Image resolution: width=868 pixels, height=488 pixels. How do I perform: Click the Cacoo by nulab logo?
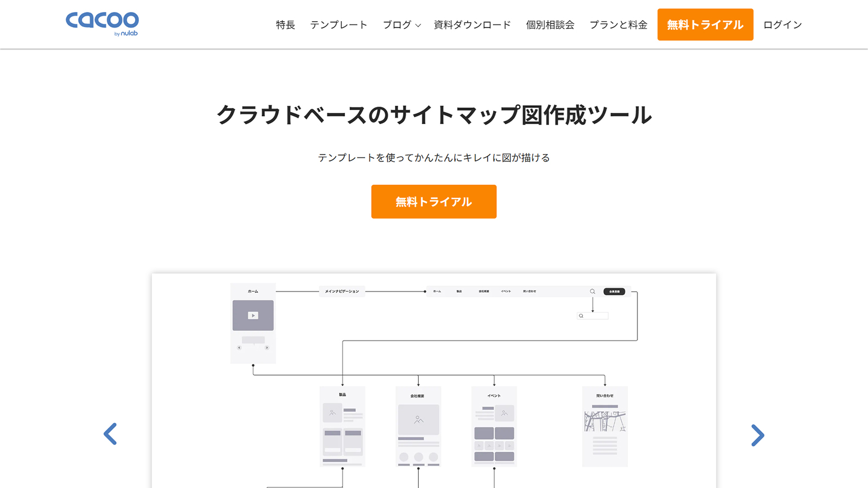102,24
